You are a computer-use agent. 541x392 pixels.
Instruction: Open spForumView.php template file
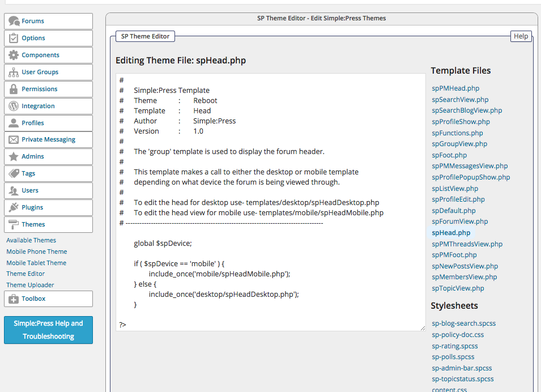point(459,221)
